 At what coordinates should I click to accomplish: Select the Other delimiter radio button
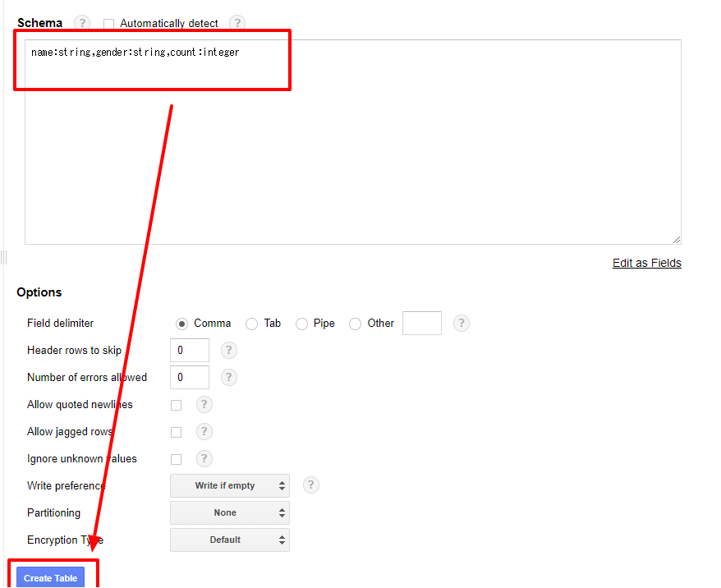point(355,324)
